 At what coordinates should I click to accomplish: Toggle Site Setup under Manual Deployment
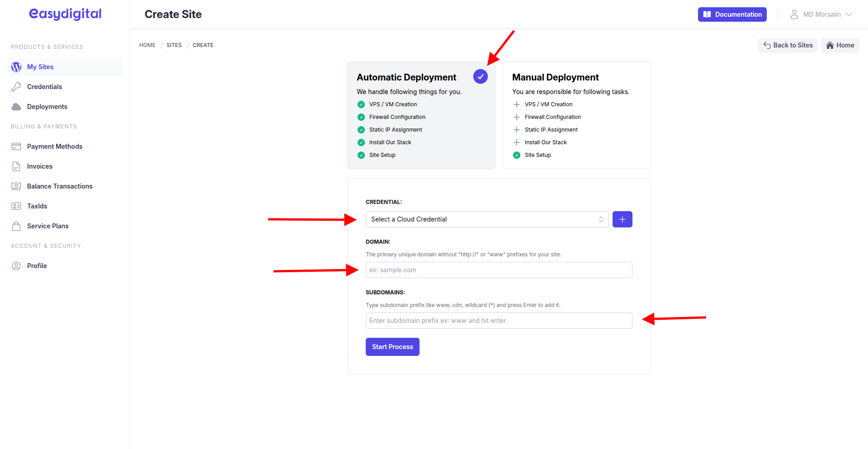pos(516,155)
